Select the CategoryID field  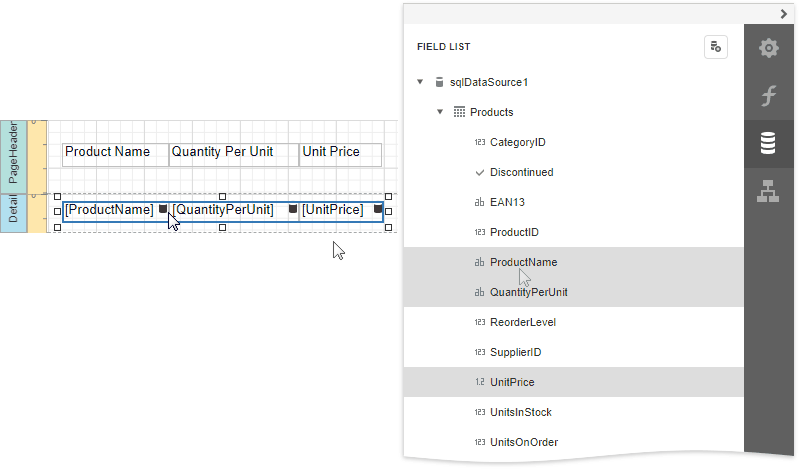517,142
